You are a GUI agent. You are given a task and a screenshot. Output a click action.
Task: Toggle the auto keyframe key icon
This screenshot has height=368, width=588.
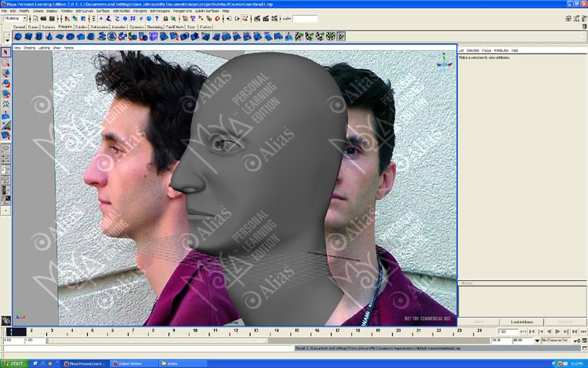[x=577, y=341]
